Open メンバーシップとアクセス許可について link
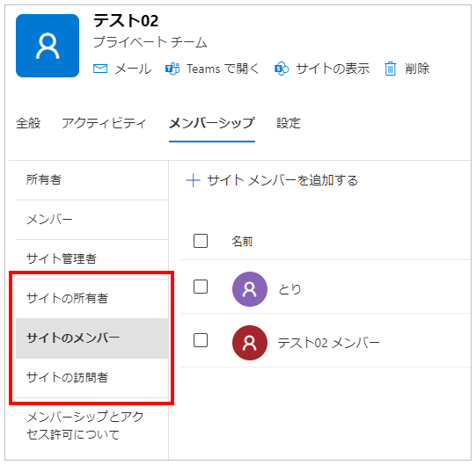476x465 pixels. pyautogui.click(x=85, y=425)
